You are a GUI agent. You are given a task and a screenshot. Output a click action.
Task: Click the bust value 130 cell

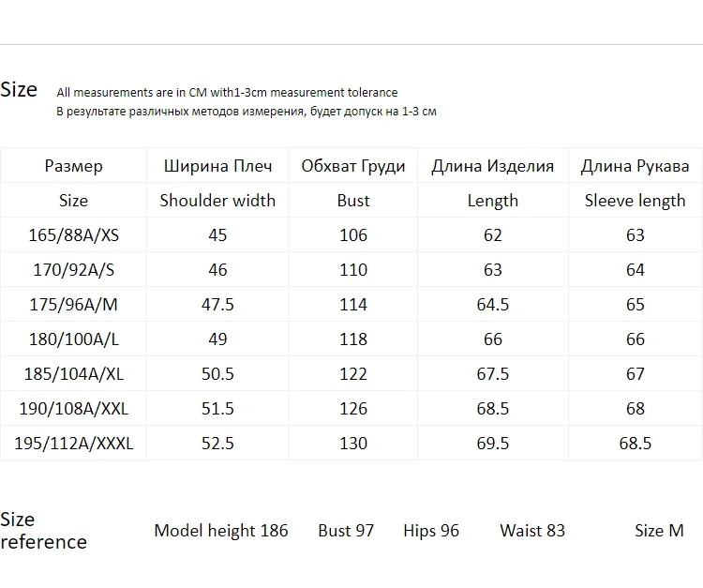[x=353, y=444]
